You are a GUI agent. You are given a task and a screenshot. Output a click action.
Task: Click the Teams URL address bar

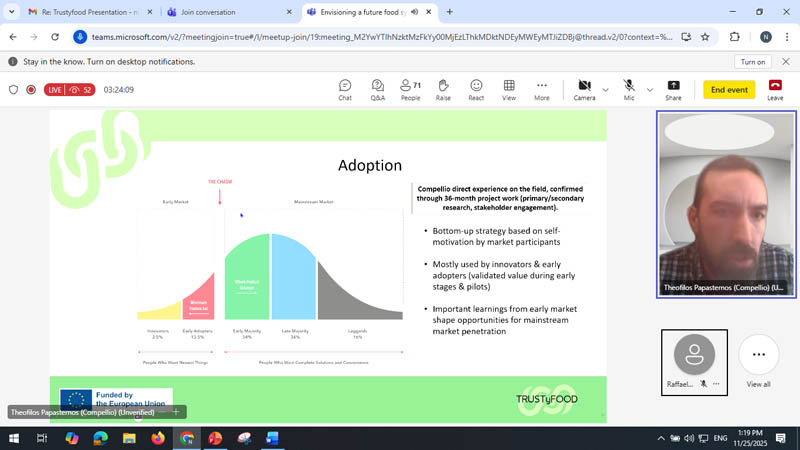point(380,37)
